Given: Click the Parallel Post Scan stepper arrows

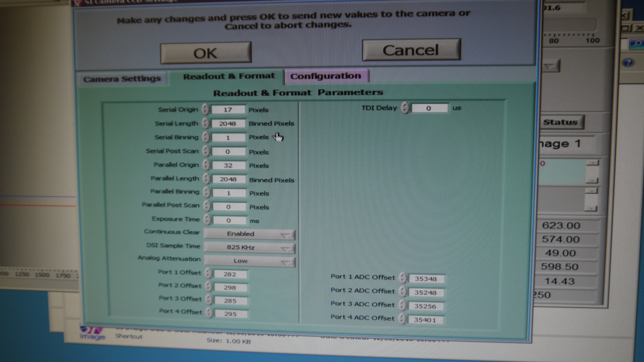Looking at the screenshot, I should pos(207,206).
